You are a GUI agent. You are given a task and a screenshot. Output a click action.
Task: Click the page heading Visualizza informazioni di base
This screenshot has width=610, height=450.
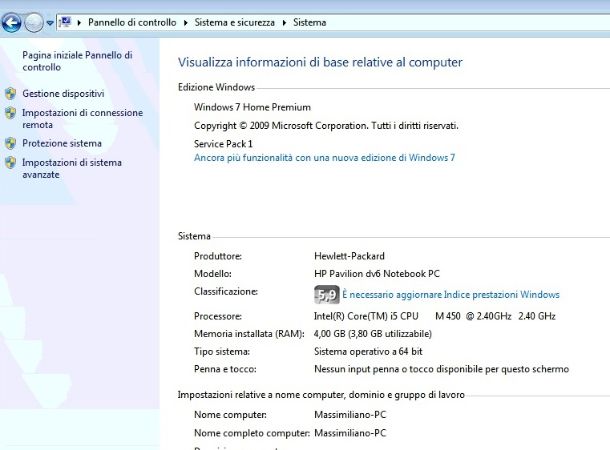320,62
